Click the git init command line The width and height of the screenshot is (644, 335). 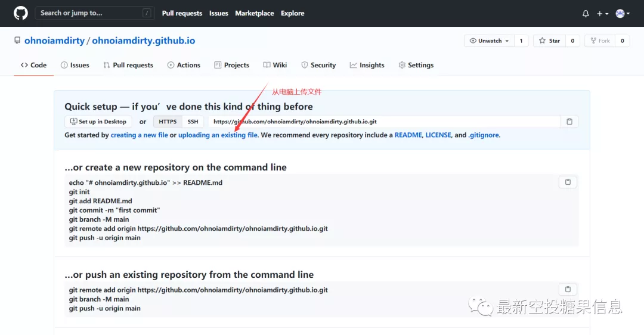(79, 192)
